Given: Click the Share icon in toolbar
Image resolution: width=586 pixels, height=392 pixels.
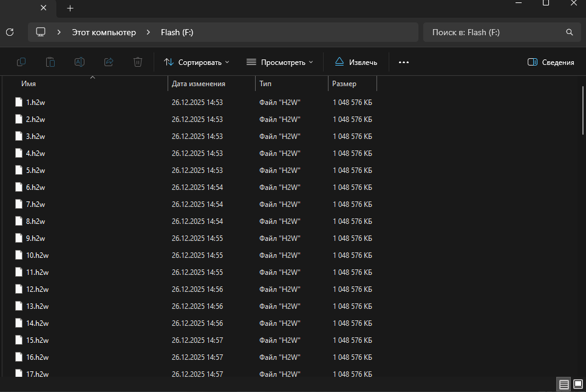Looking at the screenshot, I should (x=108, y=62).
